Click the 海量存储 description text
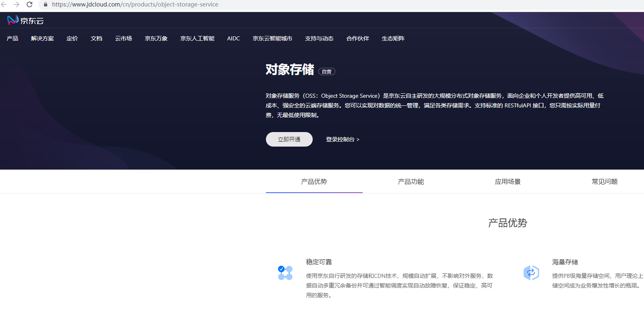This screenshot has width=644, height=317. click(598, 281)
